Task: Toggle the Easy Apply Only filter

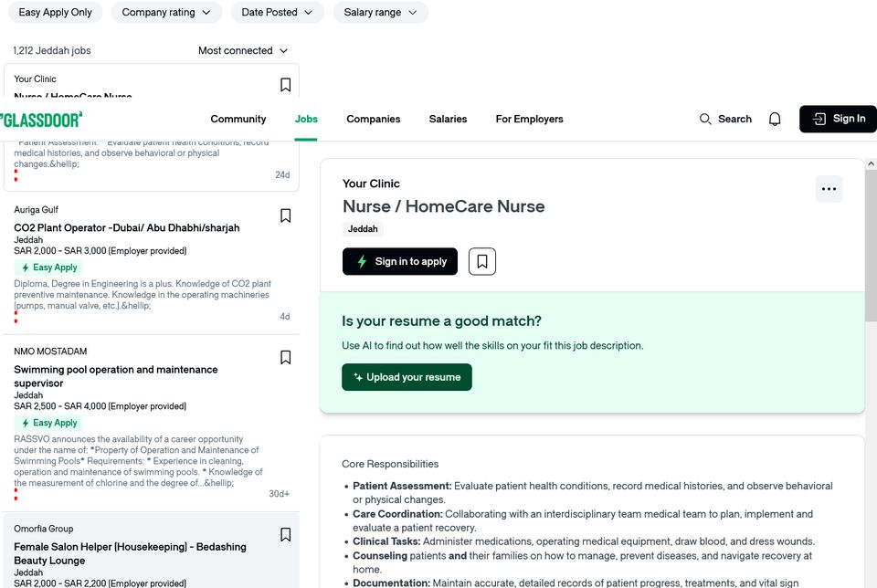Action: [x=56, y=12]
